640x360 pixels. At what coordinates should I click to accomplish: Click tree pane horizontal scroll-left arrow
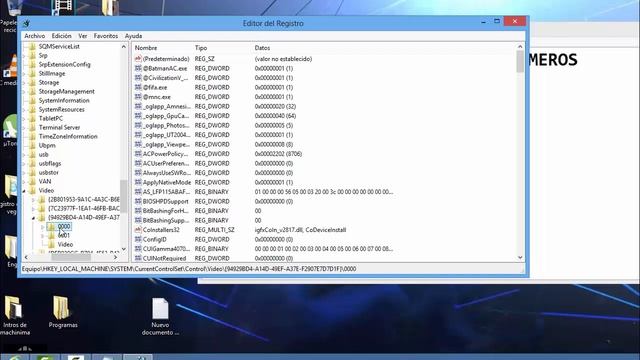click(27, 258)
